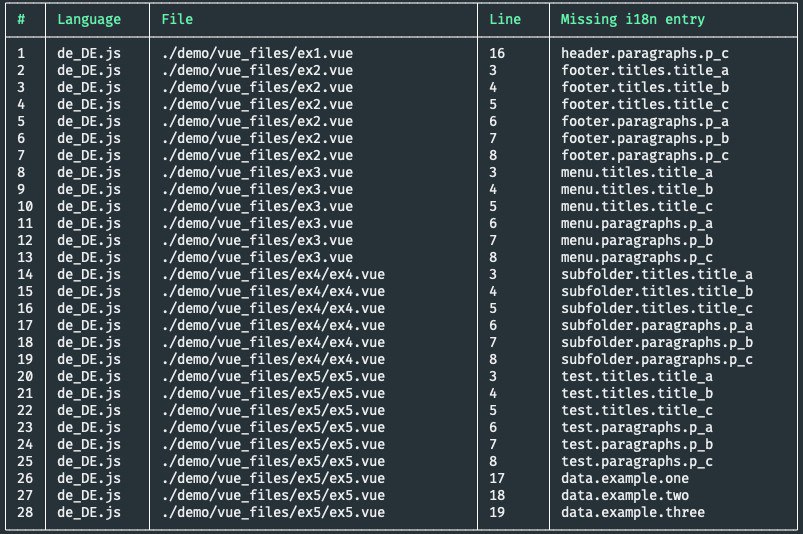Select the 'menu.paragraphs.p_a' entry
The image size is (803, 534).
637,223
